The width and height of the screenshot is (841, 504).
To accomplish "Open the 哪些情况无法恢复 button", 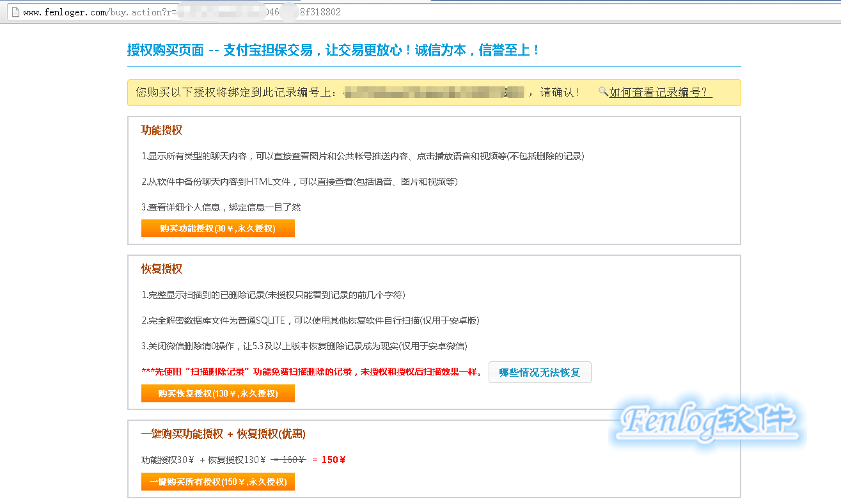I will coord(540,372).
